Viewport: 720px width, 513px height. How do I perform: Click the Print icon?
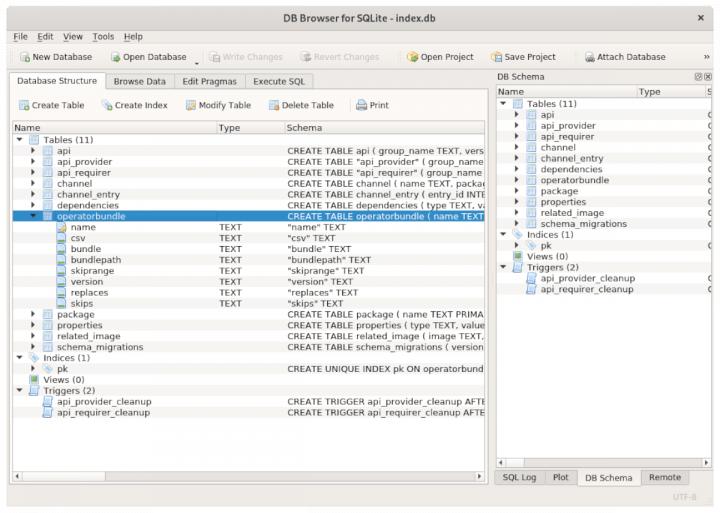click(361, 105)
